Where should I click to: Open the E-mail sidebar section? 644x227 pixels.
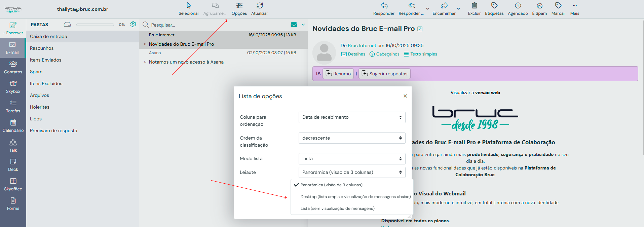(x=12, y=48)
